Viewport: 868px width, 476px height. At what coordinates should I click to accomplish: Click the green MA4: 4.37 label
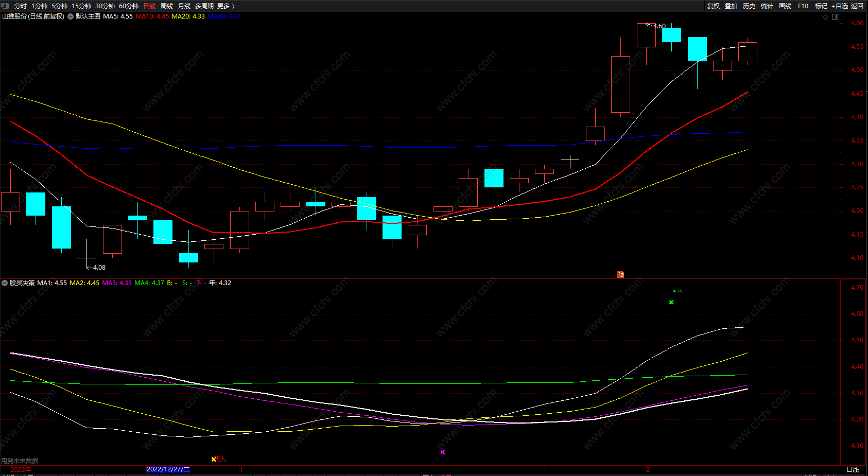pyautogui.click(x=149, y=283)
